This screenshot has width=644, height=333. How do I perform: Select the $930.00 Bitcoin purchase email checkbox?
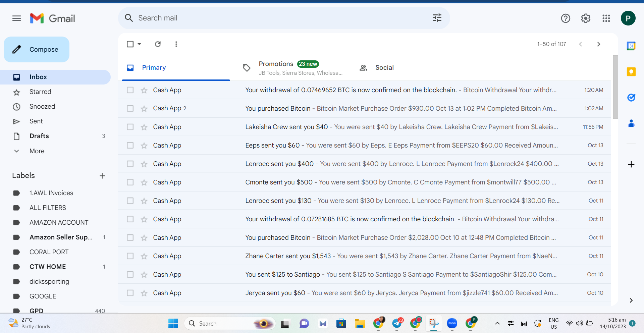tap(130, 108)
